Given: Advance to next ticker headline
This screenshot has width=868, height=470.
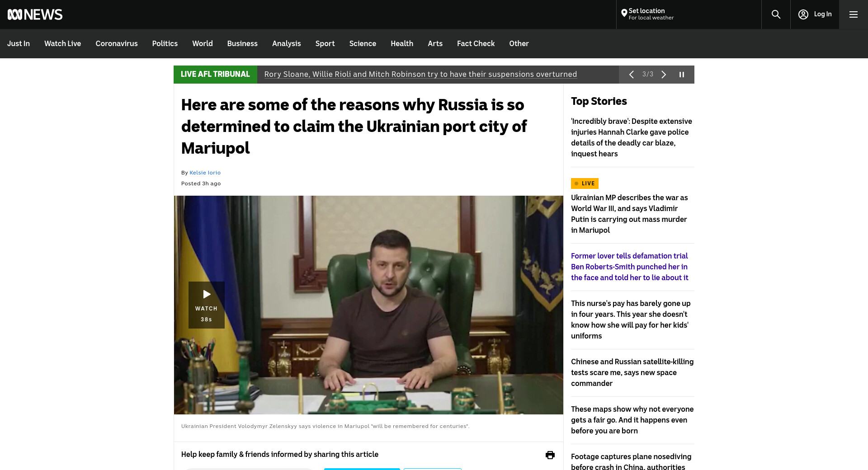Looking at the screenshot, I should tap(664, 75).
